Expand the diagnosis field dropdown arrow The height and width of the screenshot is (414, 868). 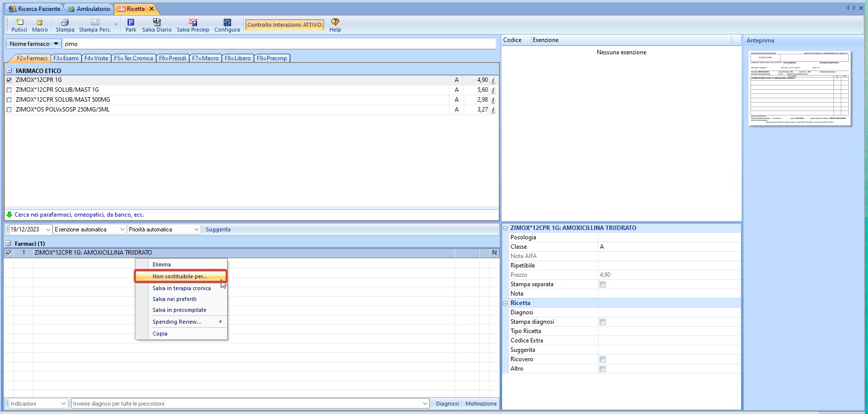(x=425, y=404)
